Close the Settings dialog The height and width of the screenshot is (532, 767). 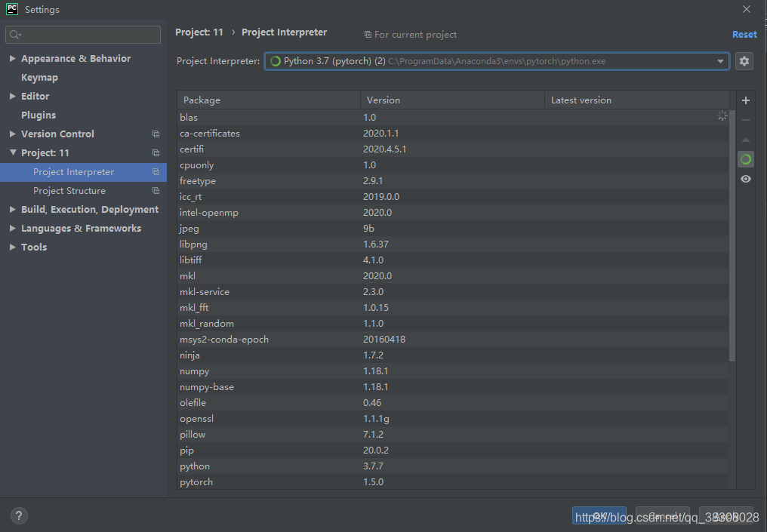click(x=747, y=9)
